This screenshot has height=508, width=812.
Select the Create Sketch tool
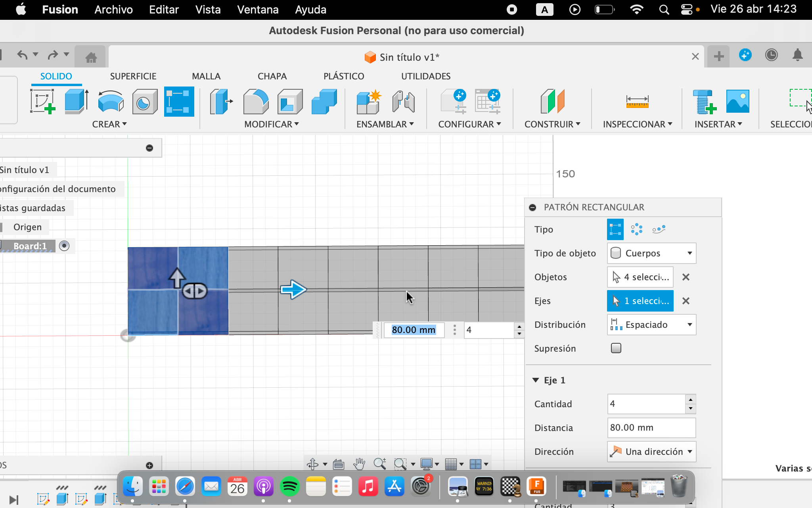42,101
